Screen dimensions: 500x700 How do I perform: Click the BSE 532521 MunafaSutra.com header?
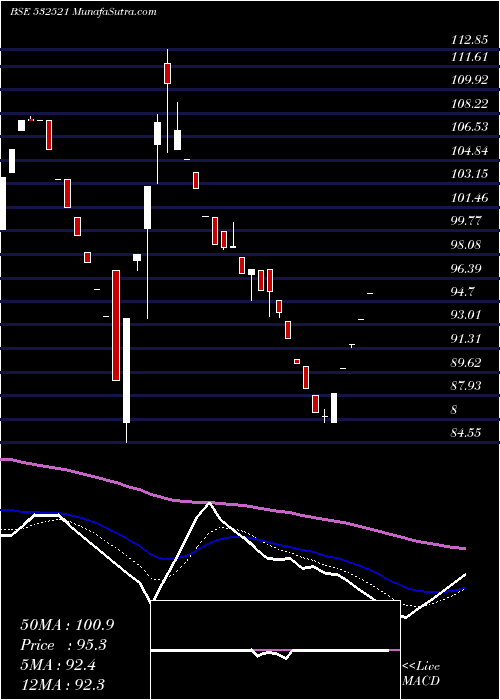(x=83, y=12)
